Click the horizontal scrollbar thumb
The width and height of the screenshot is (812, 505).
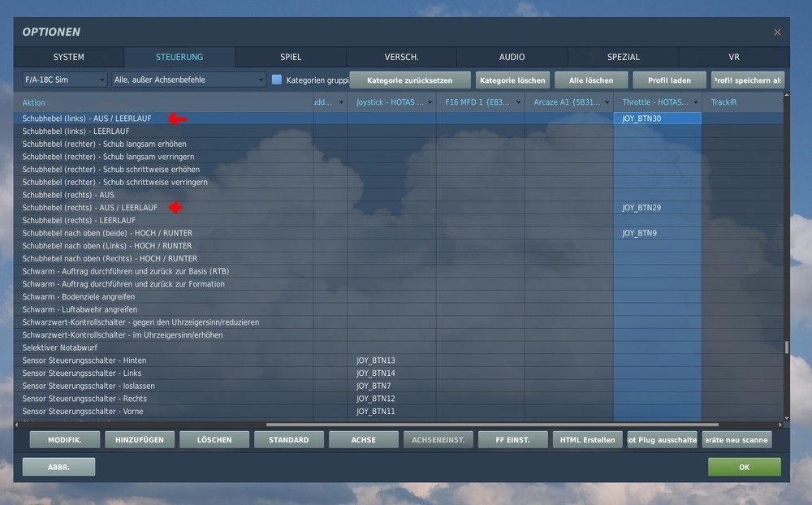(x=492, y=425)
